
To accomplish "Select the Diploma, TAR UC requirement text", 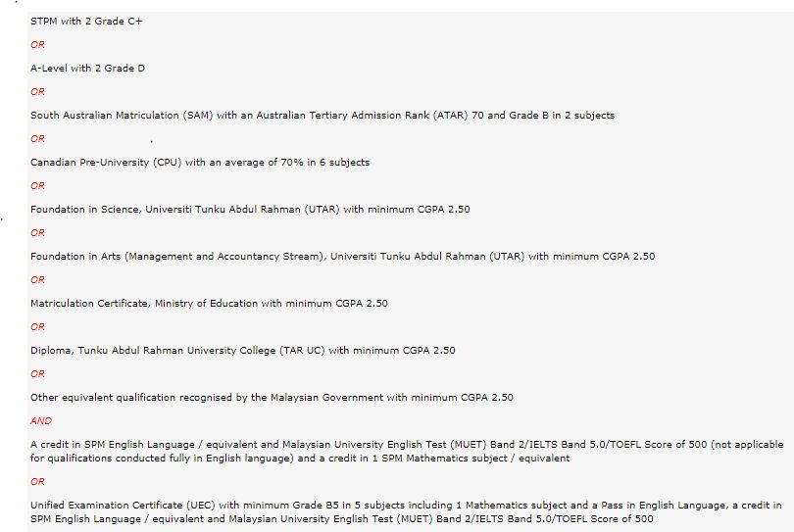I will [x=243, y=351].
